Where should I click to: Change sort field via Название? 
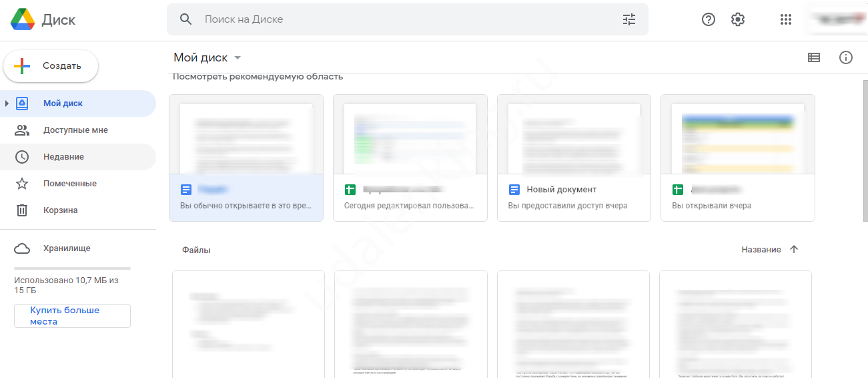(x=761, y=249)
